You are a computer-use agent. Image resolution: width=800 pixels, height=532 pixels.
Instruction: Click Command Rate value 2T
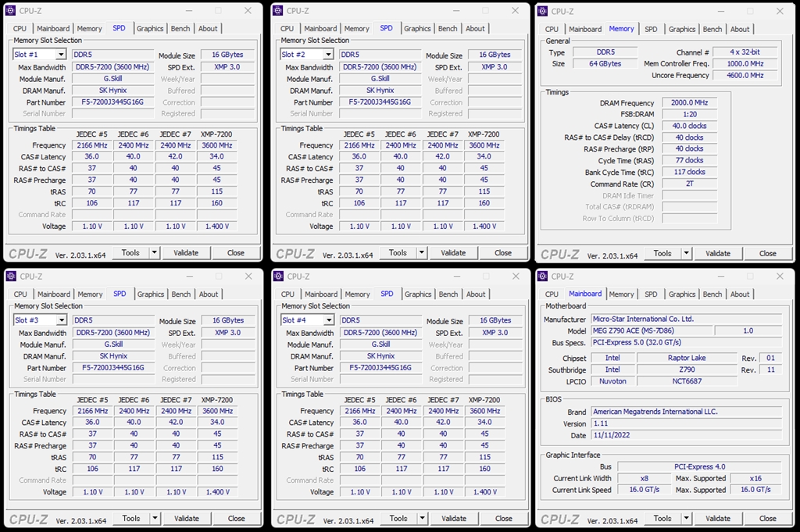(x=689, y=184)
